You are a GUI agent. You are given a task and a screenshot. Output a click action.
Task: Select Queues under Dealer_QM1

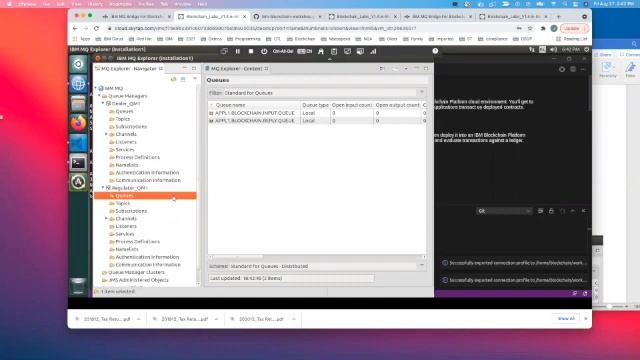point(124,111)
